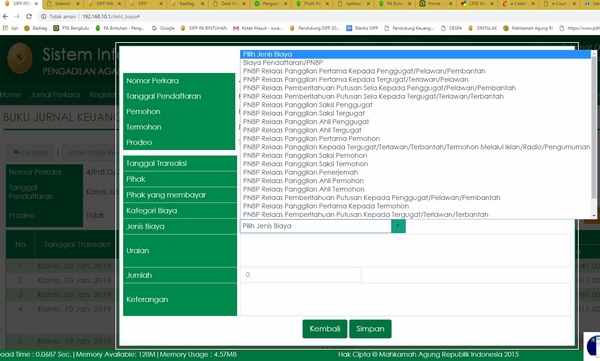Open the Kotak Masuk Gmail bookmark
600x361 pixels.
pos(258,28)
